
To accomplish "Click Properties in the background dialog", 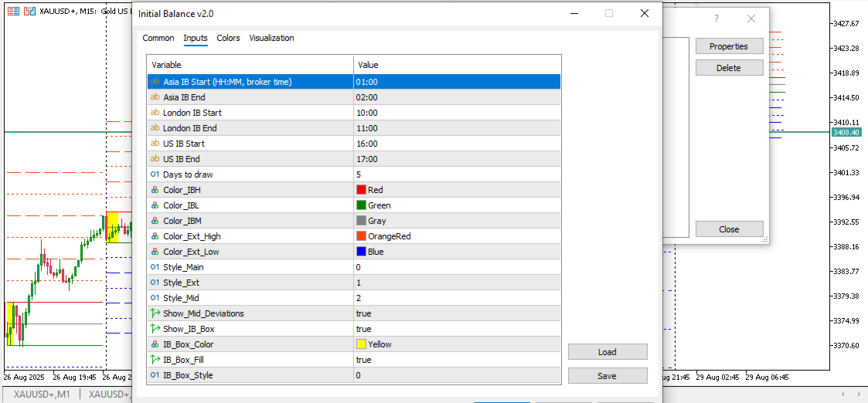I will (729, 46).
